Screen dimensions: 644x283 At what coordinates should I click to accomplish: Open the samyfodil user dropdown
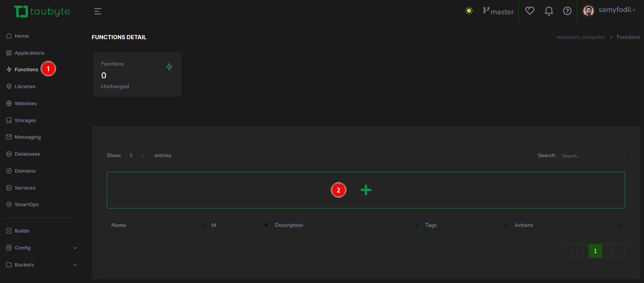coord(610,10)
